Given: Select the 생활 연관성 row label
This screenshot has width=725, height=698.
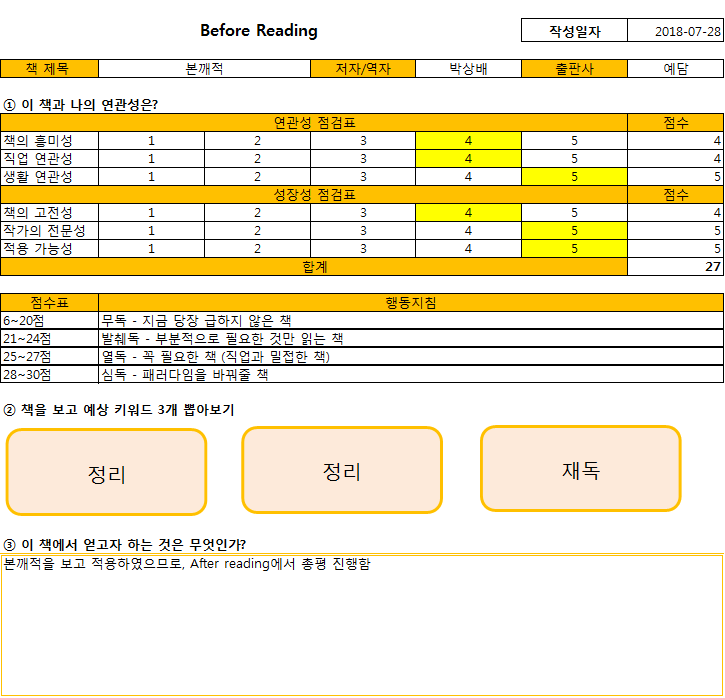Looking at the screenshot, I should (49, 177).
